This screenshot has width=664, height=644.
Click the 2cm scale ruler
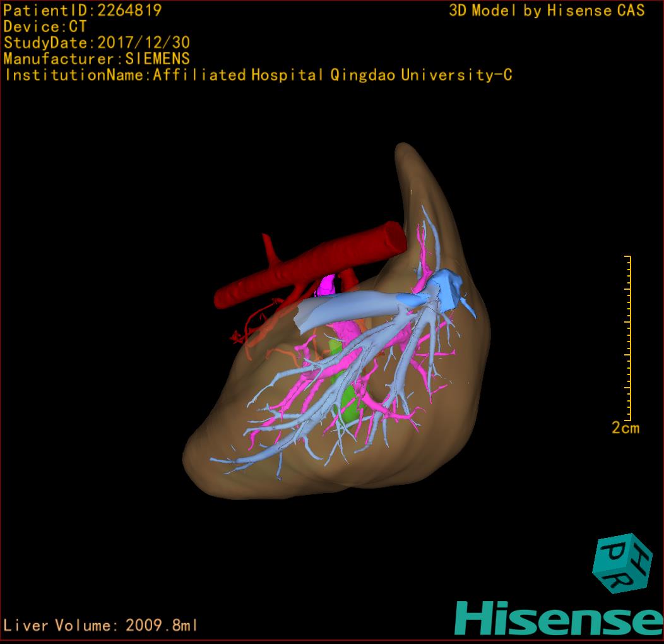click(x=628, y=338)
